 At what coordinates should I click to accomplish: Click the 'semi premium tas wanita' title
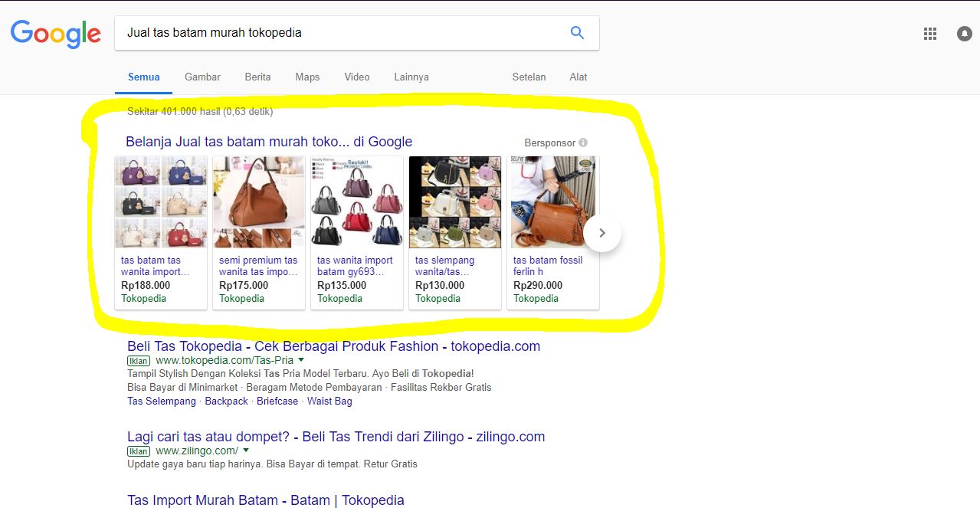(x=258, y=266)
